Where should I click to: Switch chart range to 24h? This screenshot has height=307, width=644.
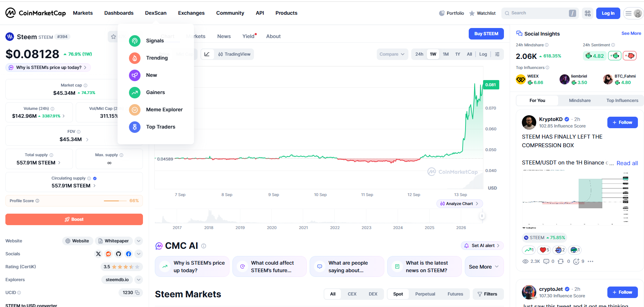tap(419, 54)
